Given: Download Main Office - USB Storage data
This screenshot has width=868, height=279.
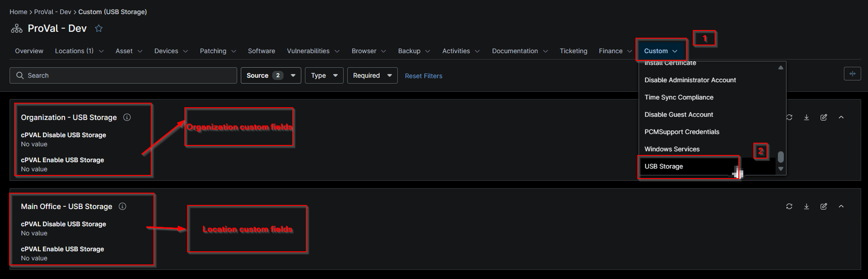Looking at the screenshot, I should tap(807, 206).
